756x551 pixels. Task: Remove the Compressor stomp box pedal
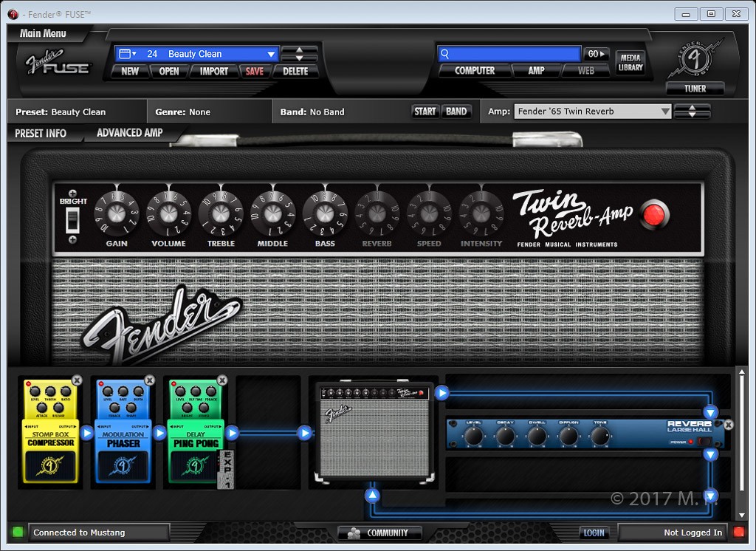tap(77, 380)
